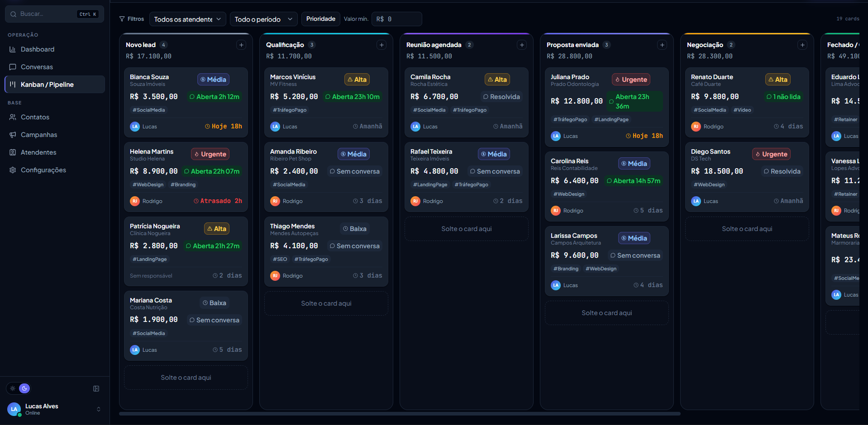Image resolution: width=868 pixels, height=425 pixels.
Task: Click the Campanhas megaphone icon
Action: (13, 135)
